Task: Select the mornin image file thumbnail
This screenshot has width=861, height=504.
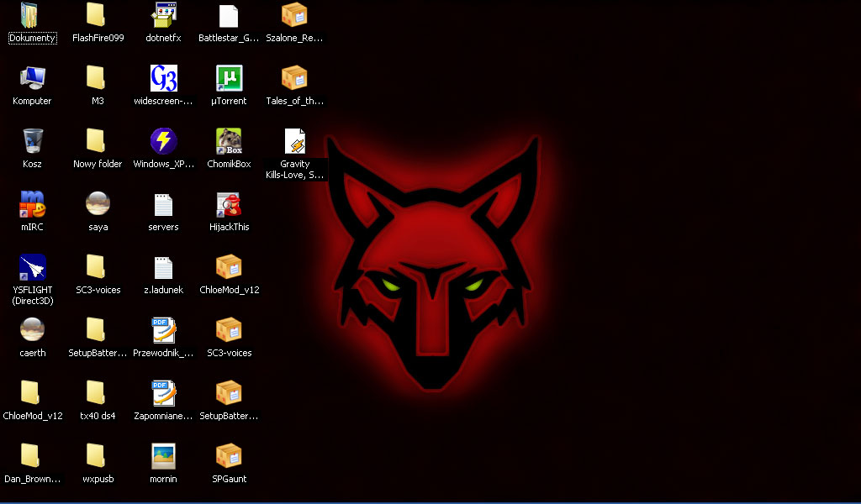Action: (x=163, y=456)
